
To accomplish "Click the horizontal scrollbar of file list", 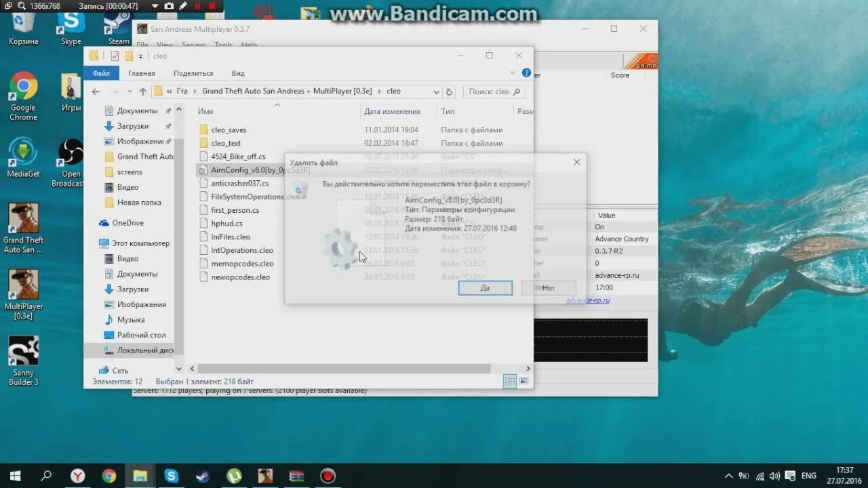I will pyautogui.click(x=344, y=369).
